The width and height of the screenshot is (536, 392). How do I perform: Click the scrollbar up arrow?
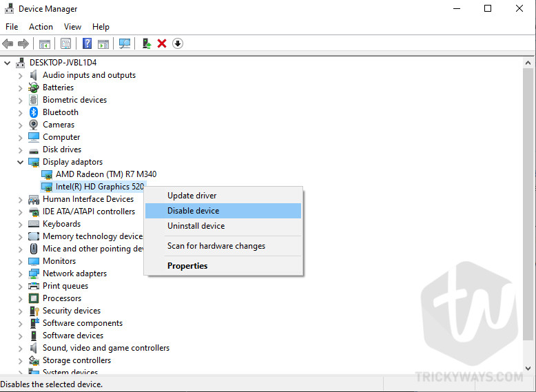[528, 63]
